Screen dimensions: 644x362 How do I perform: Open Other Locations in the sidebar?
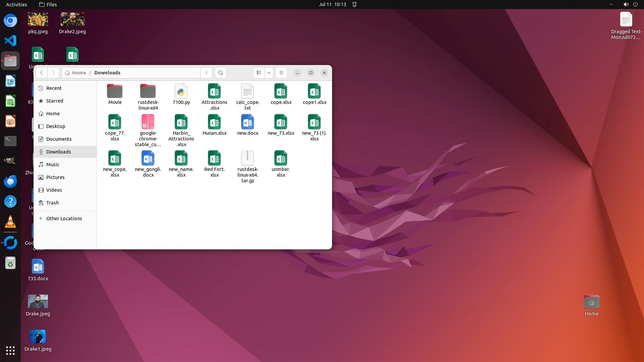coord(64,219)
